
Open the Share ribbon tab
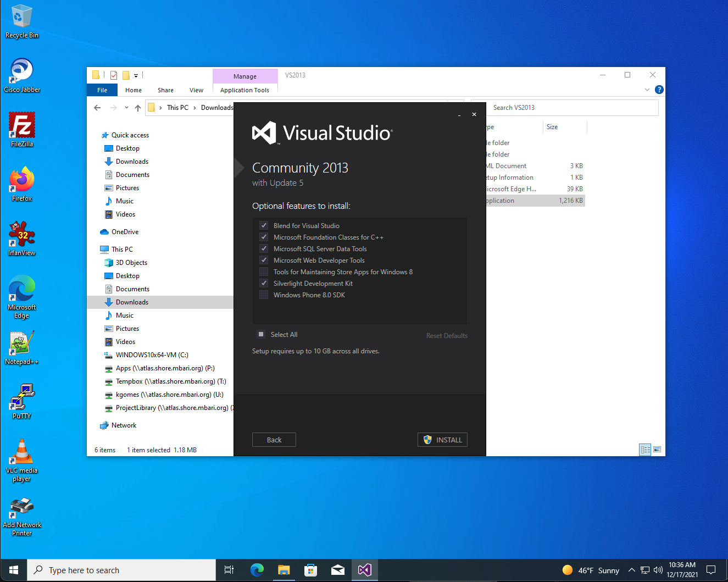165,90
